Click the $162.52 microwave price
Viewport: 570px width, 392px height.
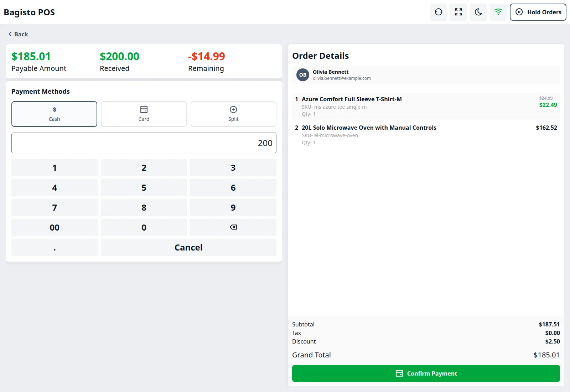(546, 128)
